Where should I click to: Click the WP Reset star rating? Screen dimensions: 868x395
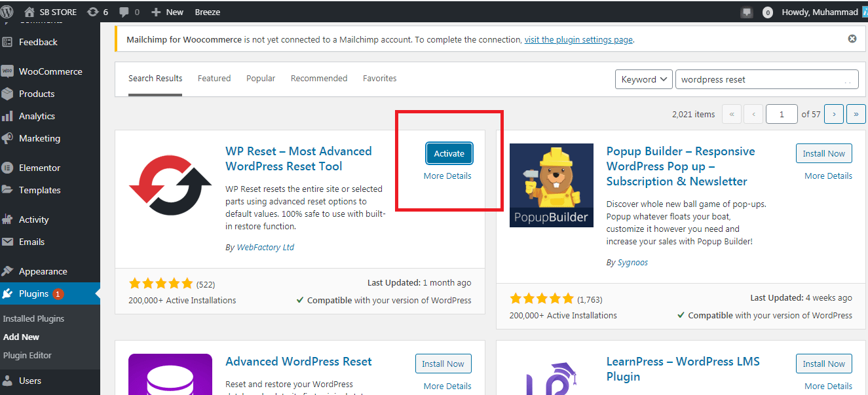pos(161,284)
